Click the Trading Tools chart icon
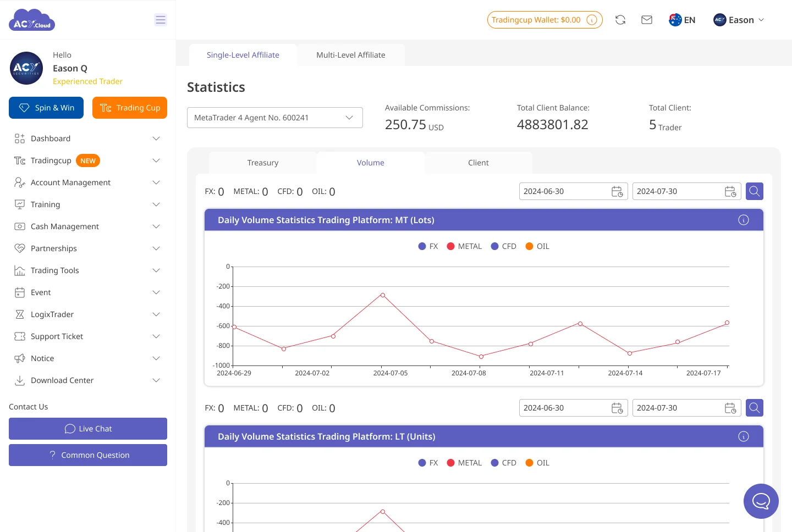This screenshot has height=532, width=792. [20, 270]
